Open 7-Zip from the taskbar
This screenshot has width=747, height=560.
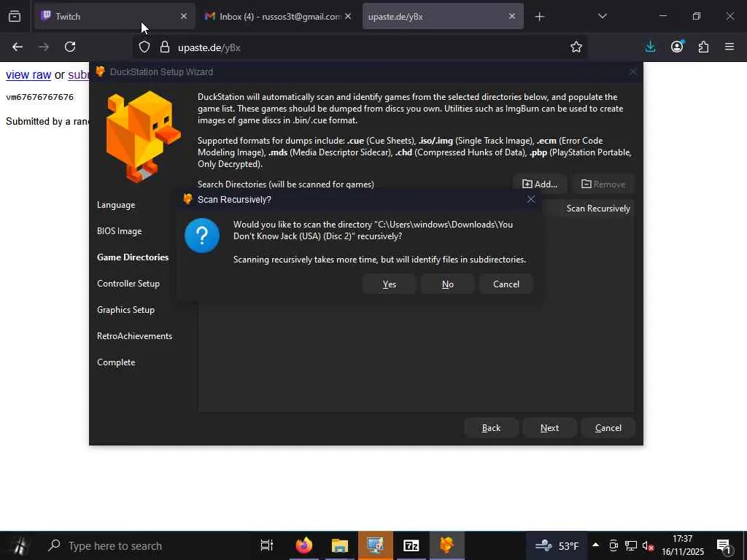pos(411,545)
